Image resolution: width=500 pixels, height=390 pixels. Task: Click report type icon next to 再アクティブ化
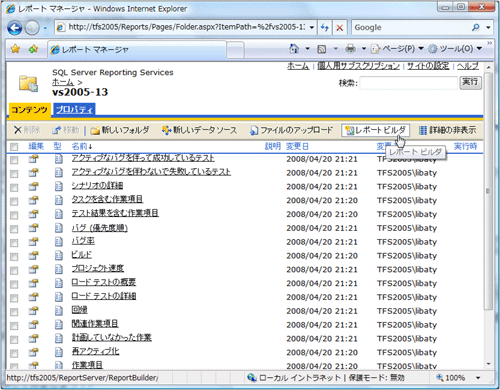point(58,352)
